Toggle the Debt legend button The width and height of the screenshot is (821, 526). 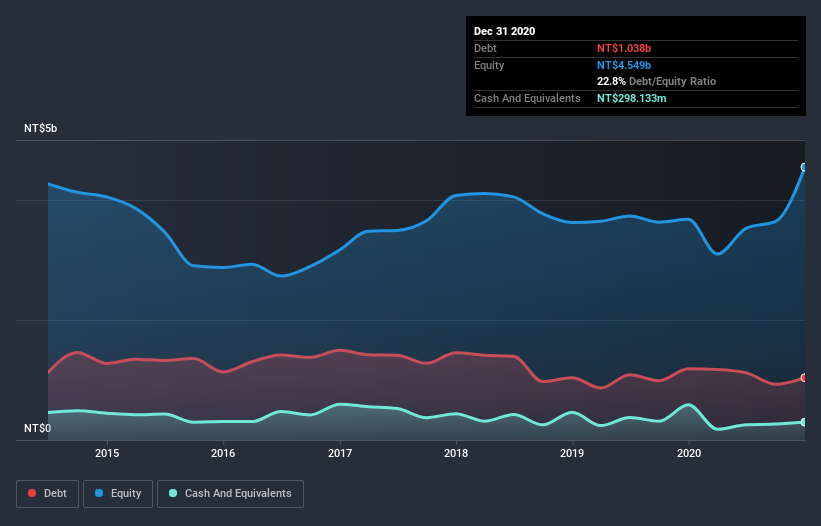coord(47,494)
